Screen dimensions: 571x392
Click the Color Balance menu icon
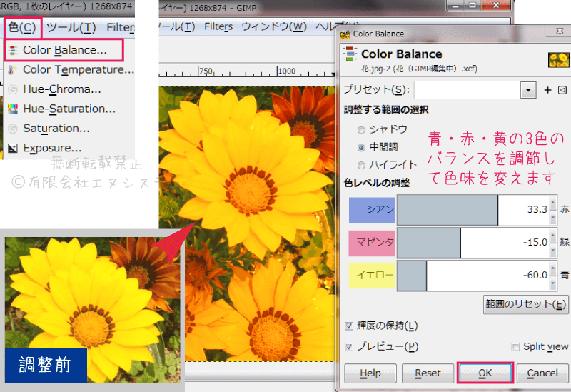click(13, 50)
